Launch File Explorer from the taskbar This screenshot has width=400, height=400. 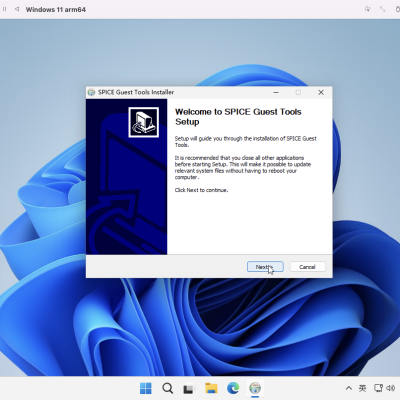pos(211,388)
